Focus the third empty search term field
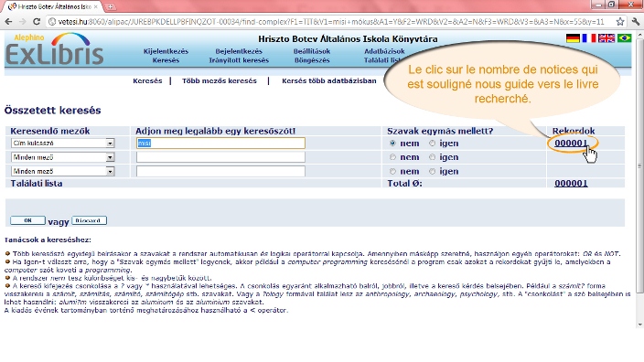644x362 pixels. click(220, 171)
